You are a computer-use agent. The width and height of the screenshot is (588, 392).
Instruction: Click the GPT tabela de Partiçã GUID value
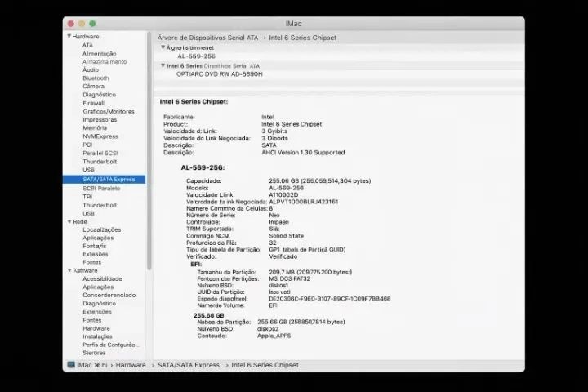(x=307, y=249)
